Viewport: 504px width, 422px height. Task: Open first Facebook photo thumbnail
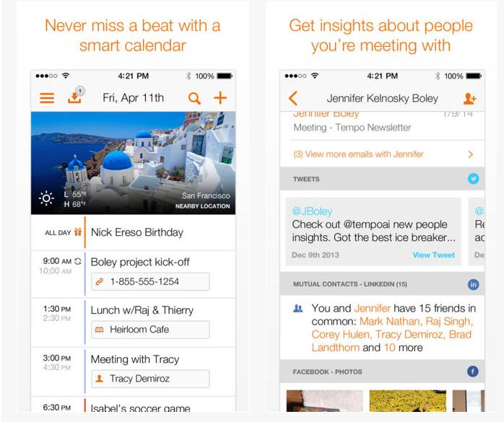point(325,401)
